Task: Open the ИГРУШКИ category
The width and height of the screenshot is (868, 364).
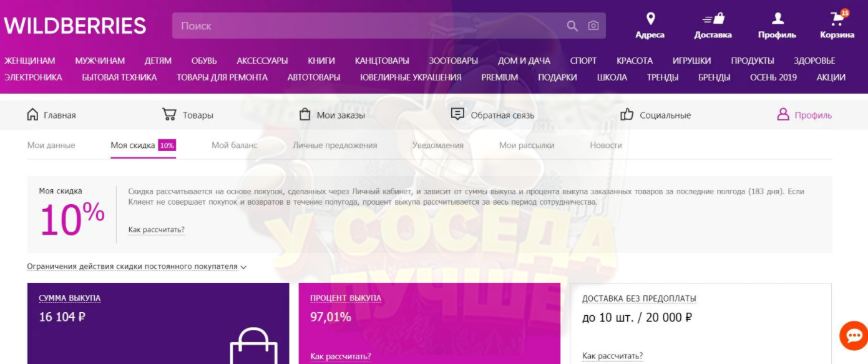Action: [x=692, y=61]
